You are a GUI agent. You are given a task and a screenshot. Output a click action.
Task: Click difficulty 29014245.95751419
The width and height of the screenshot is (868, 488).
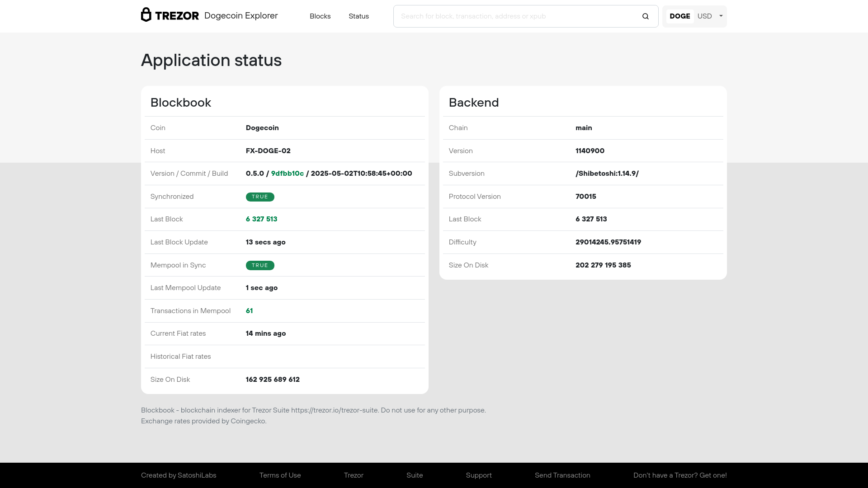[608, 242]
